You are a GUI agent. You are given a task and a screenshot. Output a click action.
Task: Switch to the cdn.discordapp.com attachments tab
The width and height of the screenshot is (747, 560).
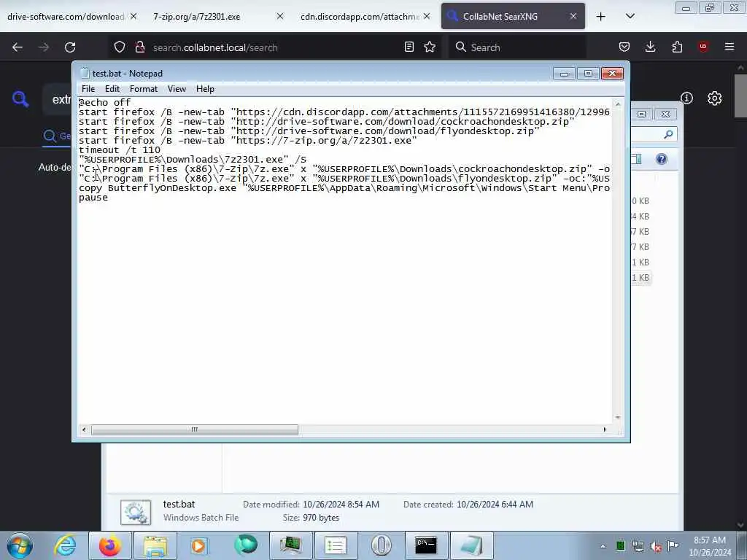click(x=360, y=17)
